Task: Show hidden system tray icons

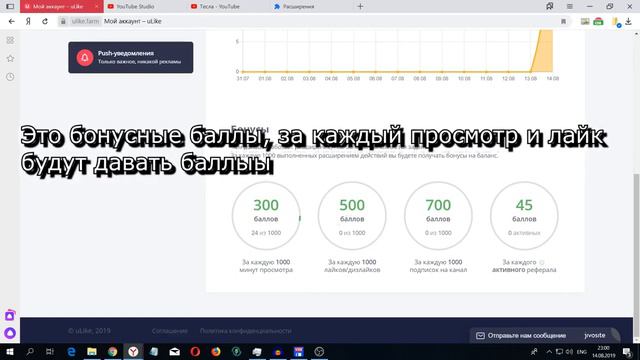Action: 549,351
